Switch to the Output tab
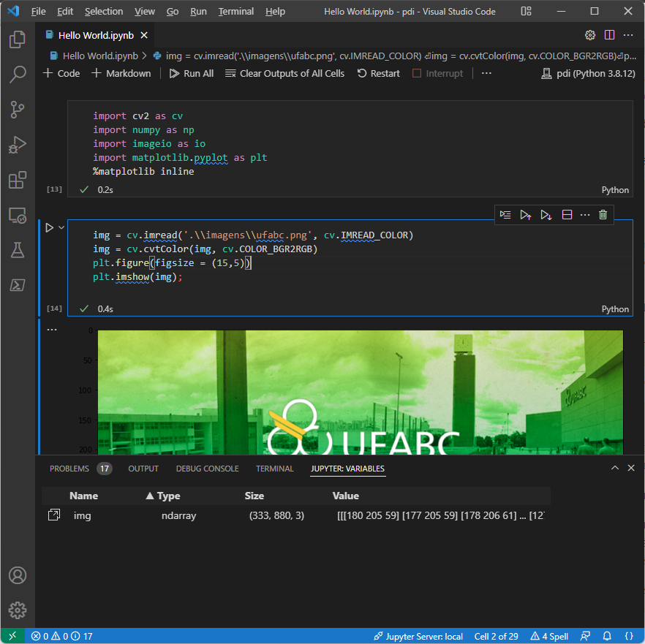 coord(143,469)
